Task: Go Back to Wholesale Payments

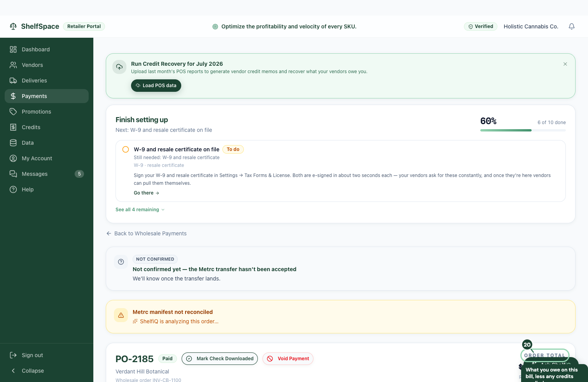Action: pos(147,233)
